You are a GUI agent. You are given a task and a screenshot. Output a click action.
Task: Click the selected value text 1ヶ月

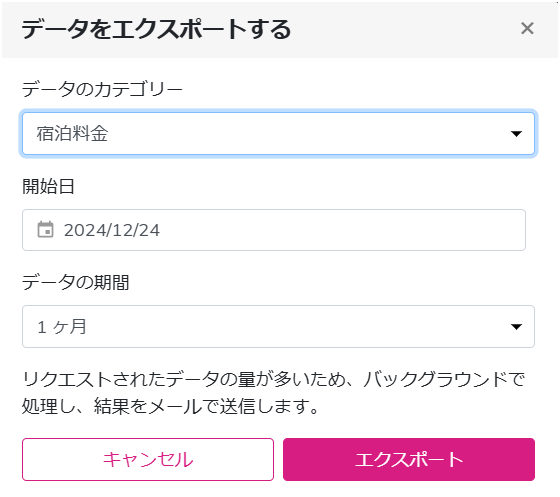point(62,327)
